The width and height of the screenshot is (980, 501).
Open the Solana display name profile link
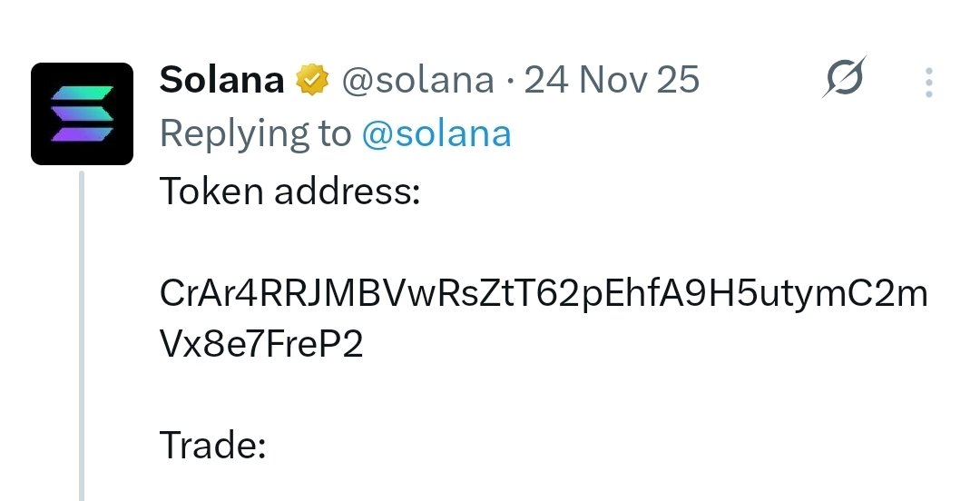[221, 81]
